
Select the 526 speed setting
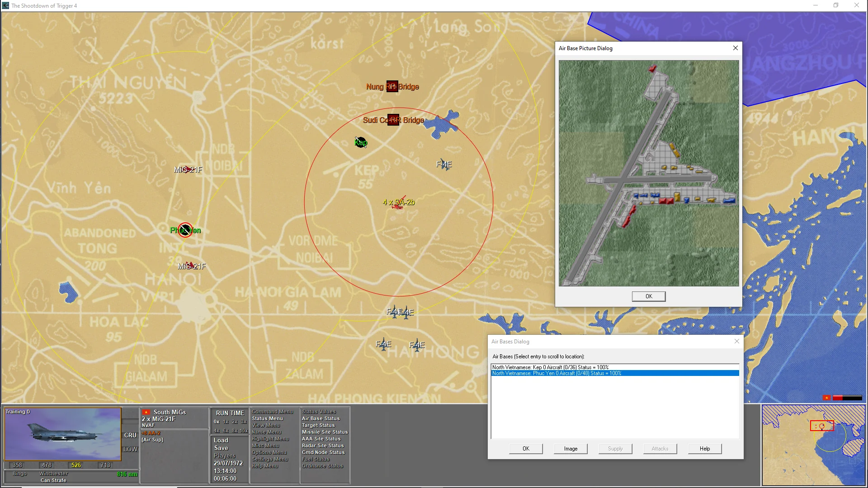point(76,465)
